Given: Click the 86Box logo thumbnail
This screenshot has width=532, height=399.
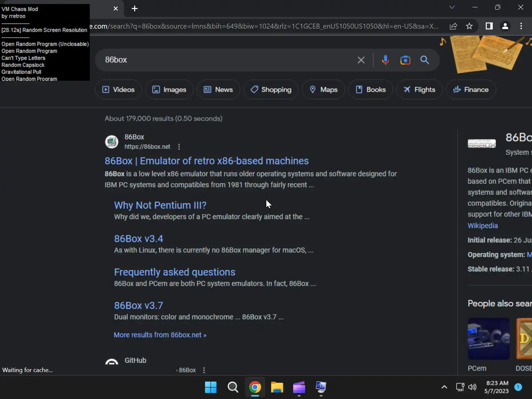Looking at the screenshot, I should (x=482, y=144).
